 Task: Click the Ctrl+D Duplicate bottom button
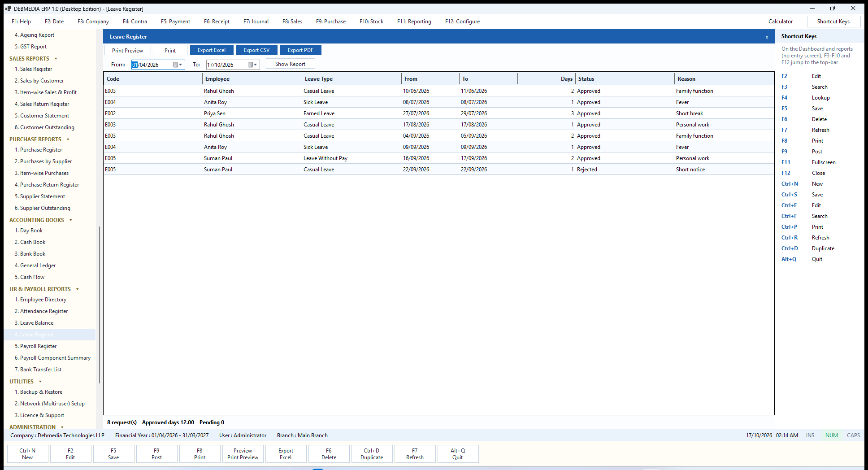[x=372, y=454]
